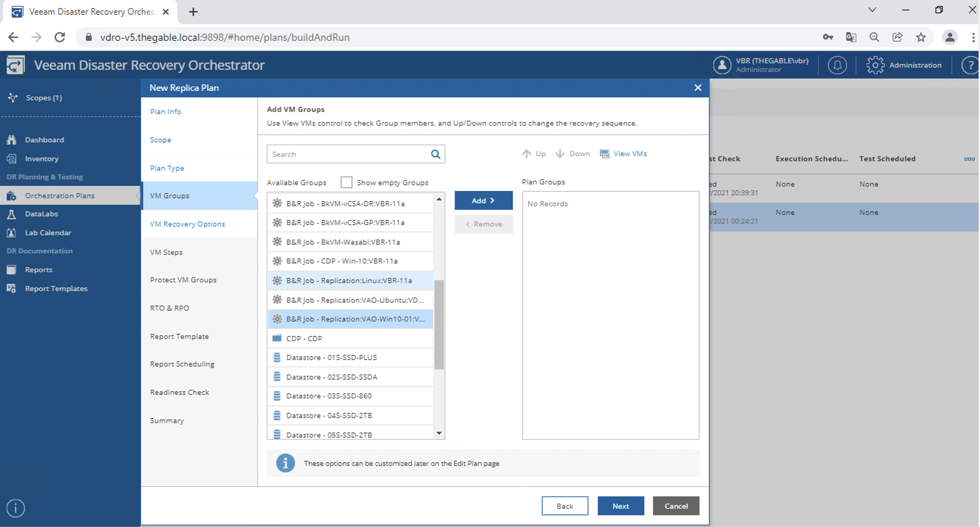Viewport: 980px width, 527px height.
Task: Toggle Show empty Groups checkbox
Action: pos(346,183)
